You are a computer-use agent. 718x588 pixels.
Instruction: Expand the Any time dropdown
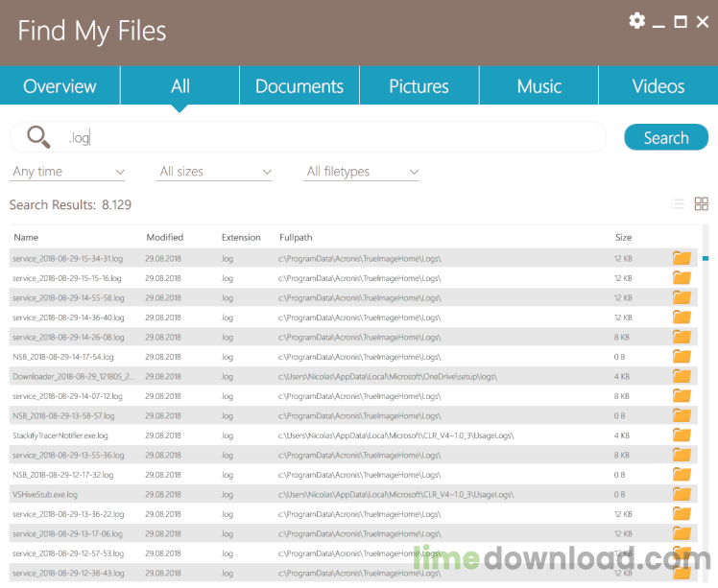point(67,172)
